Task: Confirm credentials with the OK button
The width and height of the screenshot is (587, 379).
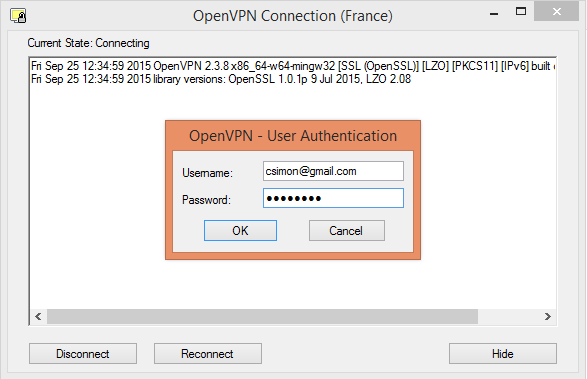Action: pos(240,231)
